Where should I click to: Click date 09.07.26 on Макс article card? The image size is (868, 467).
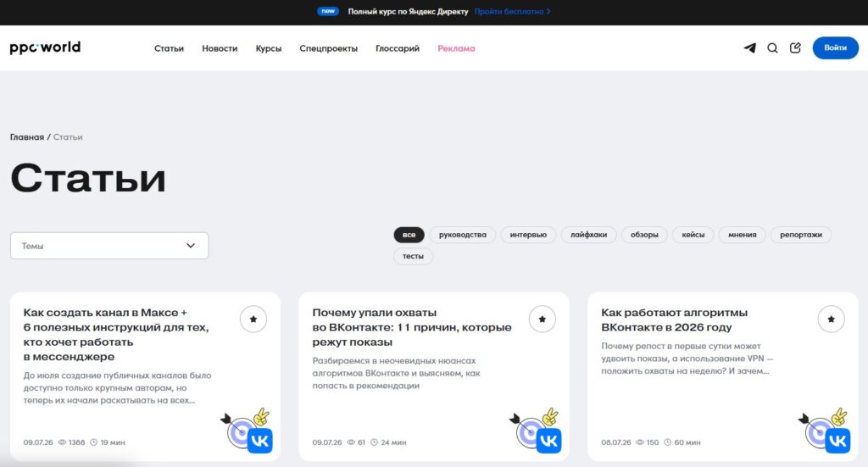click(38, 442)
